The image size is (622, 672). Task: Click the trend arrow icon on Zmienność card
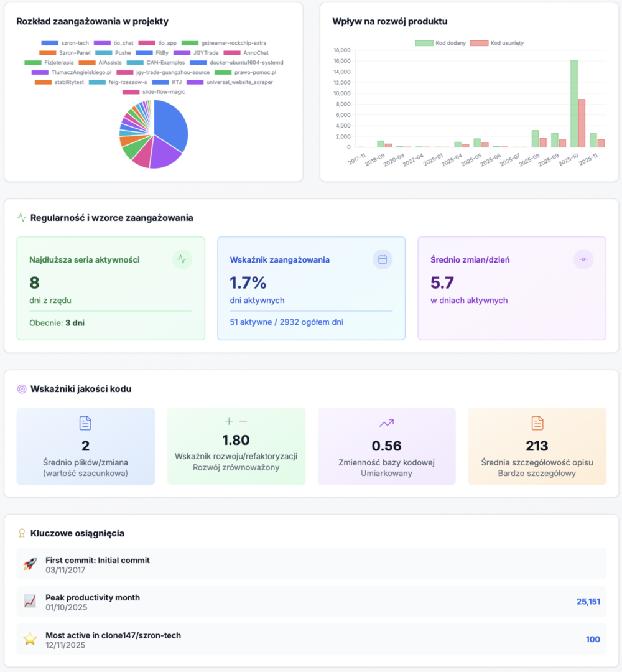386,422
